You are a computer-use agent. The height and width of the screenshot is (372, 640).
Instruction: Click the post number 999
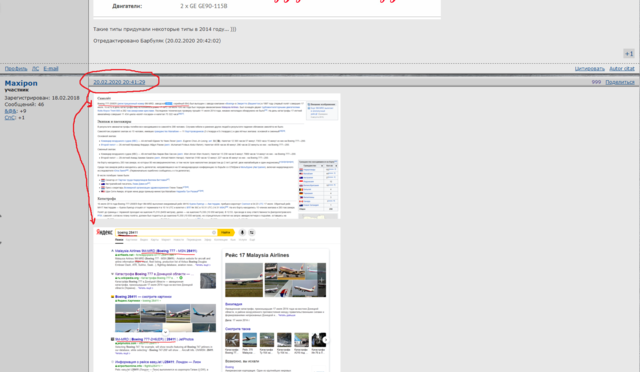click(x=596, y=82)
